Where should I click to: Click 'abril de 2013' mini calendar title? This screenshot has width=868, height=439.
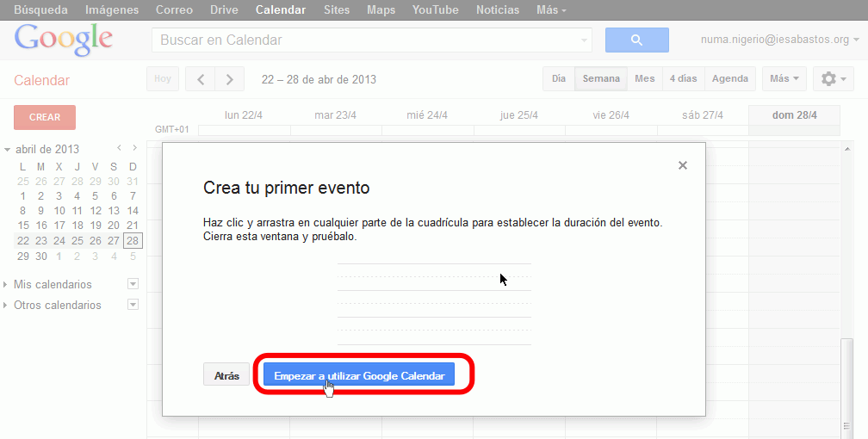tap(47, 149)
